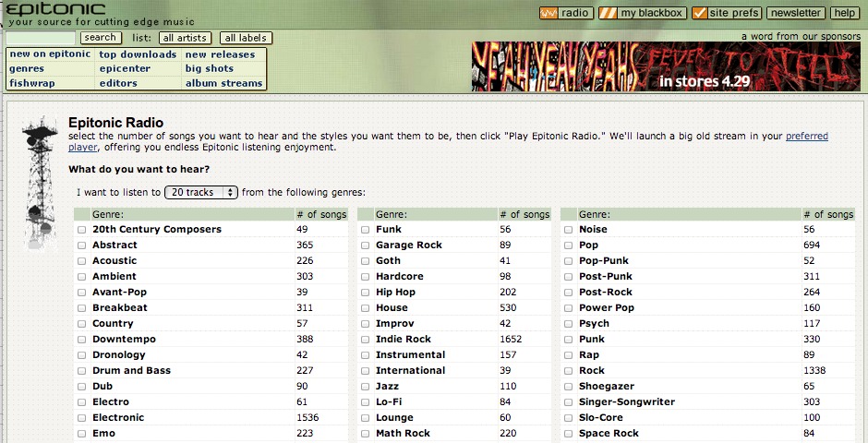Screen dimensions: 868x443
Task: Check the Math Rock checkbox
Action: coord(366,434)
